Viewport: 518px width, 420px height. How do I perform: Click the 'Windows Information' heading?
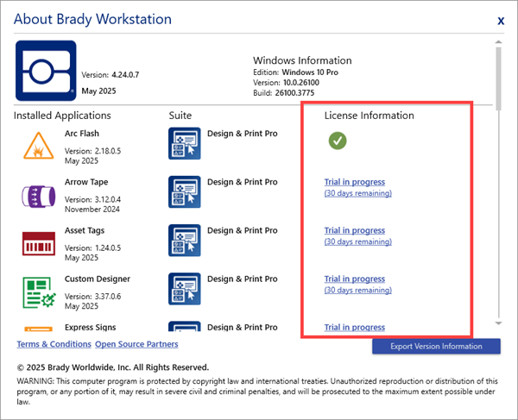pyautogui.click(x=302, y=60)
